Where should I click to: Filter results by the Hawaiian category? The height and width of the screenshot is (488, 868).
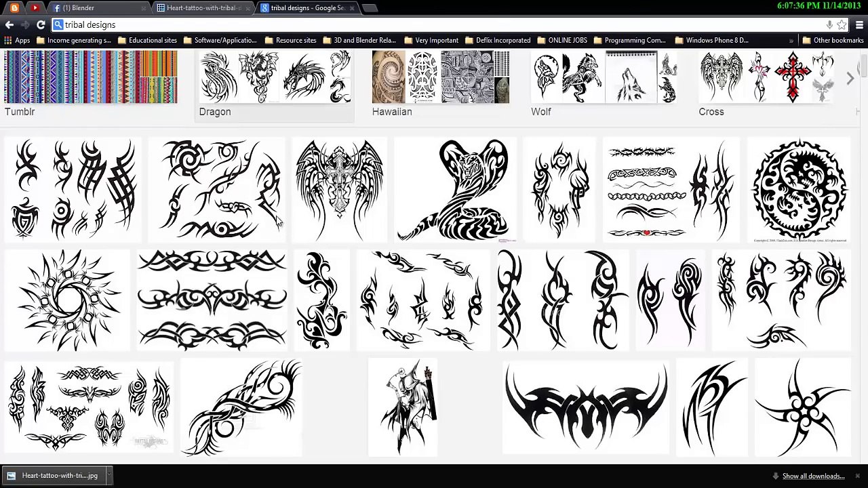pyautogui.click(x=441, y=85)
